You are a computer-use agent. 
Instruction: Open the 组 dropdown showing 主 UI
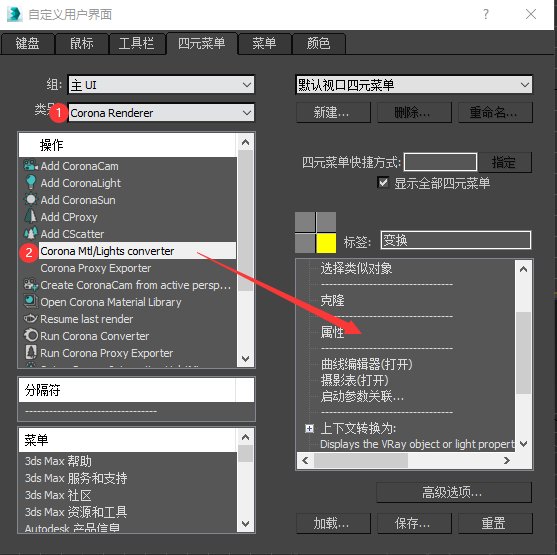click(161, 85)
